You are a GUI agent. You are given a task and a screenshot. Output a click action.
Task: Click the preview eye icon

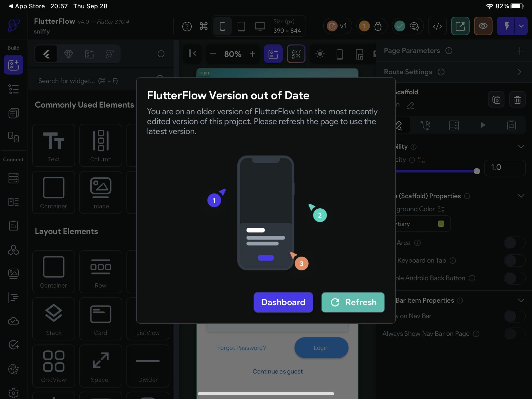point(483,26)
